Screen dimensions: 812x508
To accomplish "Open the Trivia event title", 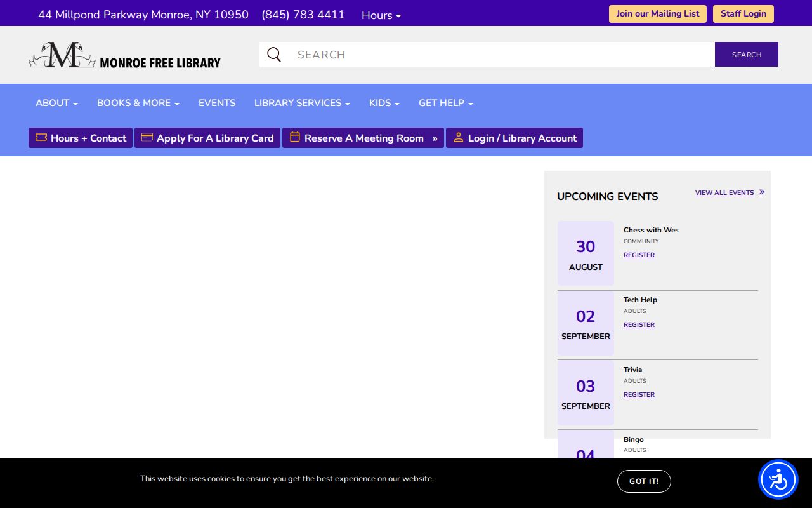I will 632,370.
